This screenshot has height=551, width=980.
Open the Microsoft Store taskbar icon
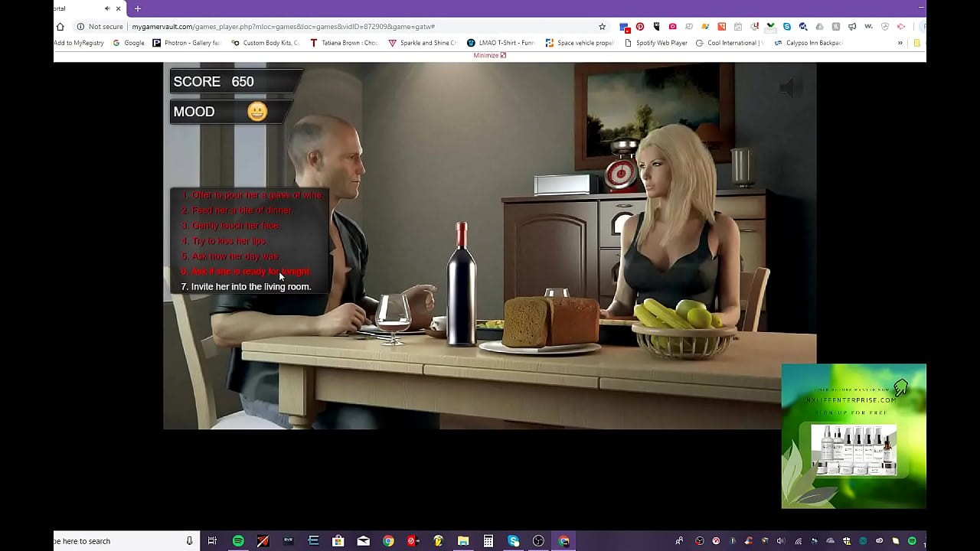coord(338,541)
